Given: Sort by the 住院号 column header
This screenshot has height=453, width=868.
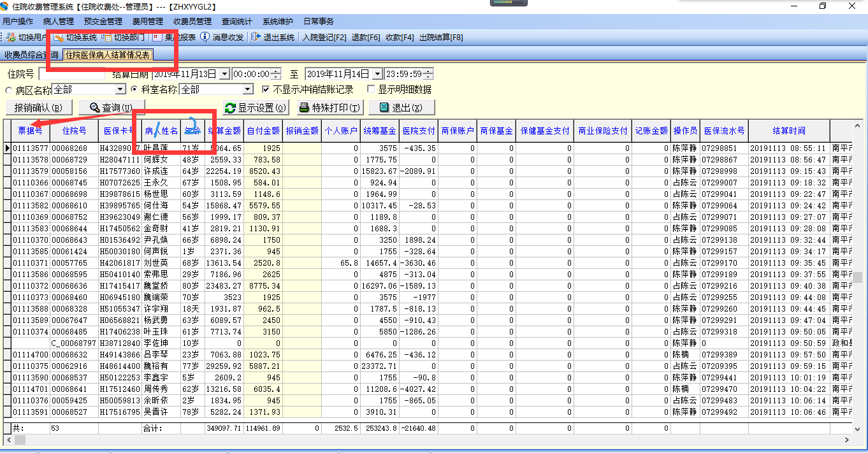Looking at the screenshot, I should coord(74,131).
